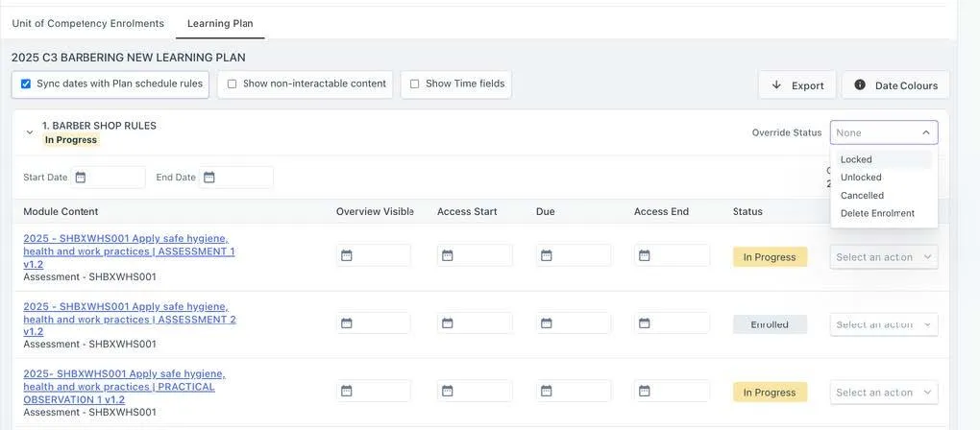Image resolution: width=980 pixels, height=430 pixels.
Task: Open Due date calendar icon for Practical Observation 1
Action: [547, 391]
